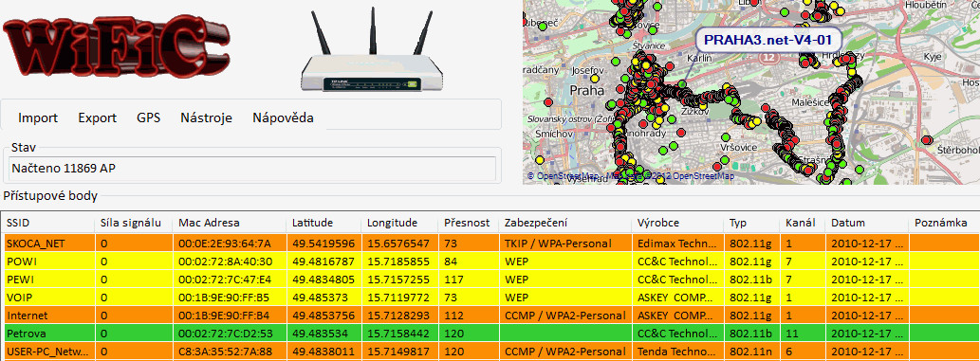Open the Nápověda help menu

(x=283, y=117)
